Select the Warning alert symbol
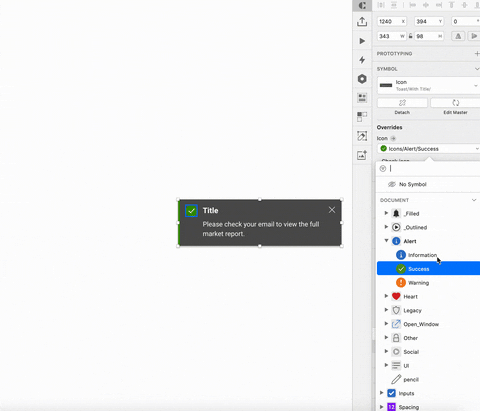The image size is (480, 411). [x=428, y=283]
